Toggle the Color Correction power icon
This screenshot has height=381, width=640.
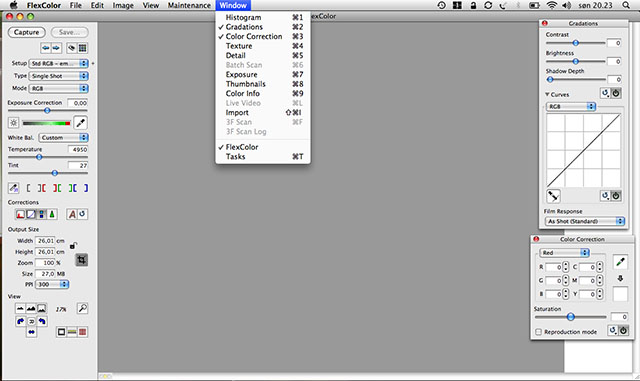pos(623,330)
